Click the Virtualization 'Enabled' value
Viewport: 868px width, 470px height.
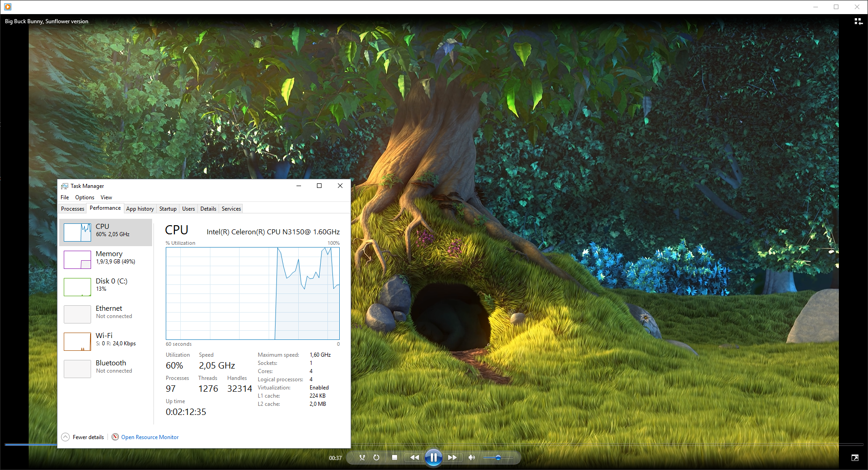pyautogui.click(x=319, y=388)
